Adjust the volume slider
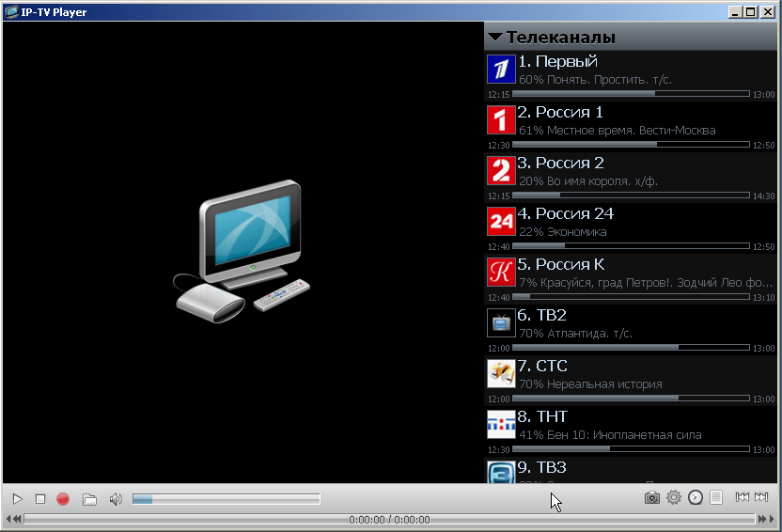 (226, 498)
